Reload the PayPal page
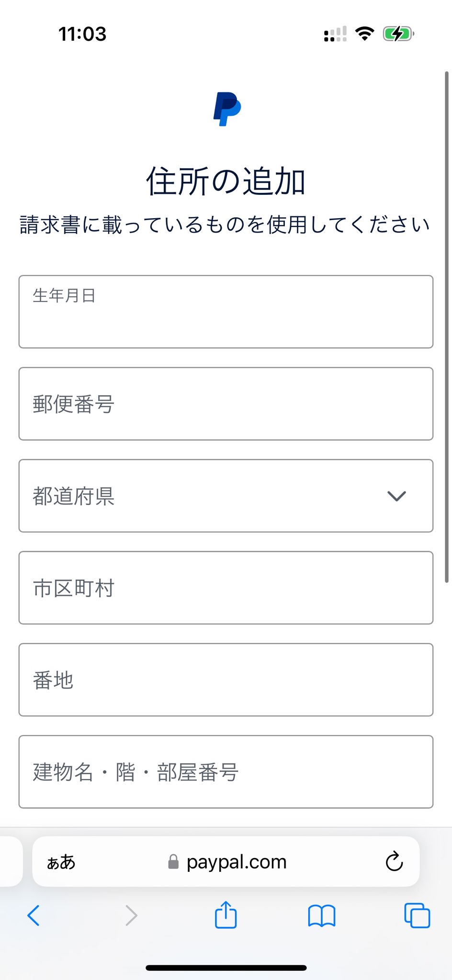Viewport: 452px width, 980px height. coord(394,862)
